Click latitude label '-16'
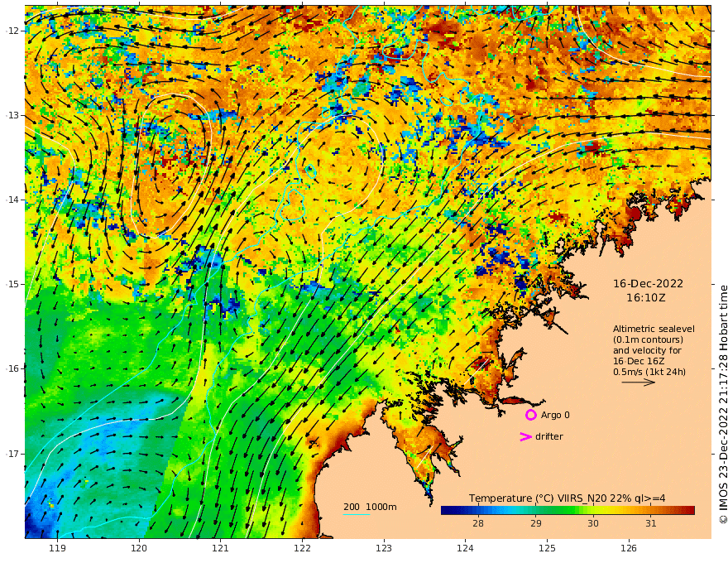This screenshot has width=728, height=563. coord(13,368)
